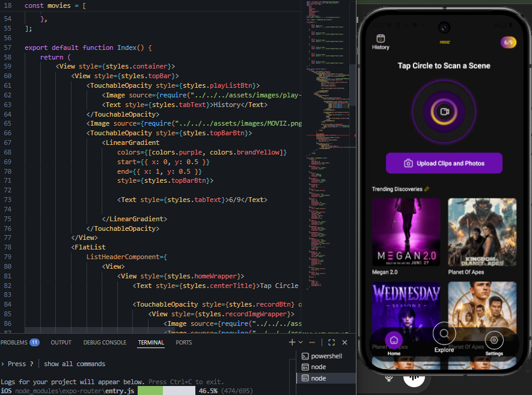Click "const movies = [" sticky header
The height and width of the screenshot is (395, 532).
pyautogui.click(x=55, y=6)
